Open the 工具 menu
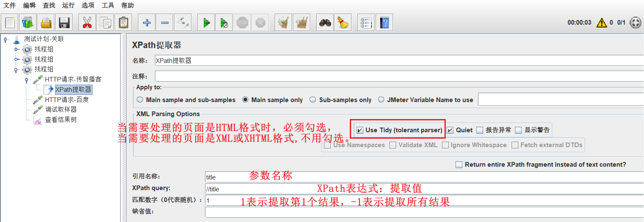The image size is (644, 222). (108, 6)
